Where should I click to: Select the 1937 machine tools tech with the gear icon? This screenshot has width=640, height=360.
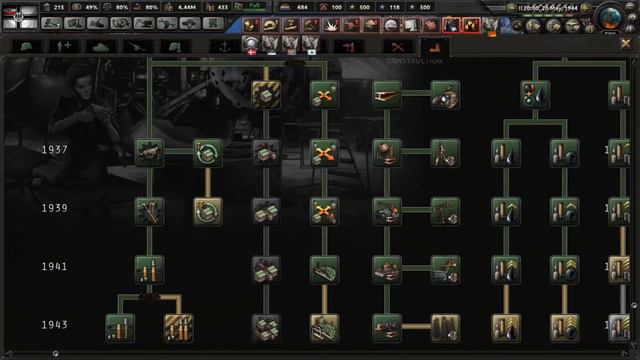pyautogui.click(x=149, y=153)
